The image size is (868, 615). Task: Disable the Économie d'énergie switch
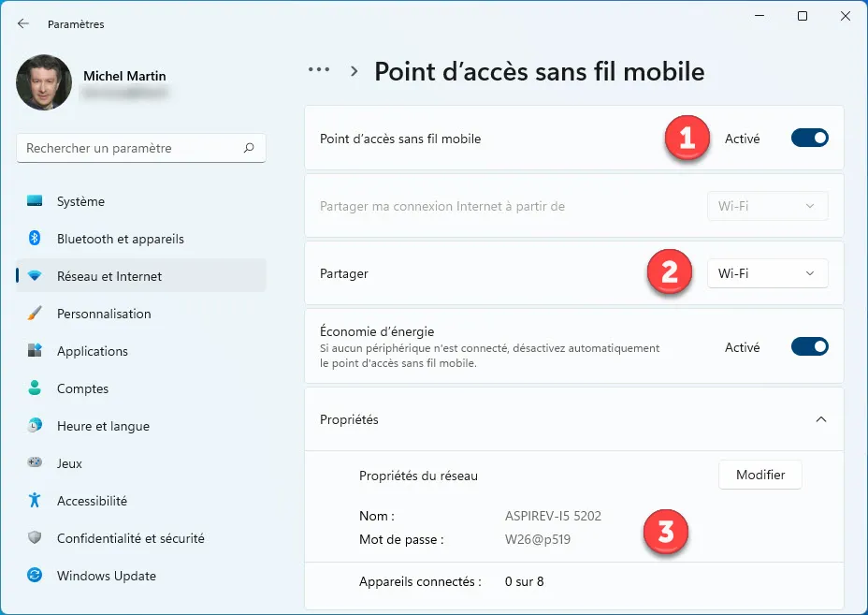click(x=809, y=347)
